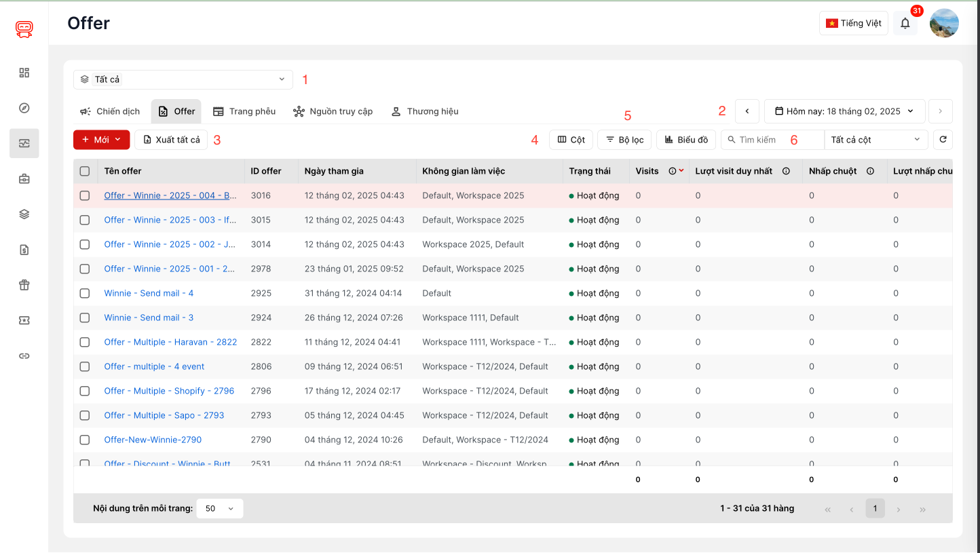980x553 pixels.
Task: Toggle the select-all checkbox in table header
Action: click(x=85, y=171)
